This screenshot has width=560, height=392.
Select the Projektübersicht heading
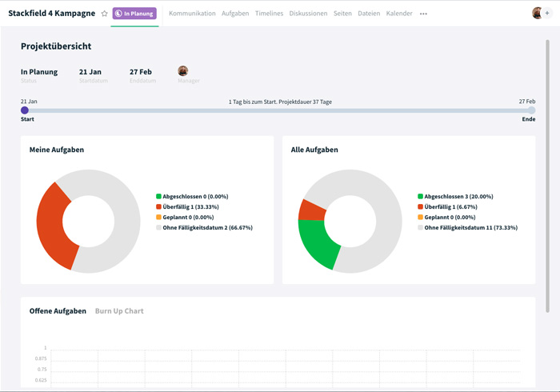[x=56, y=46]
